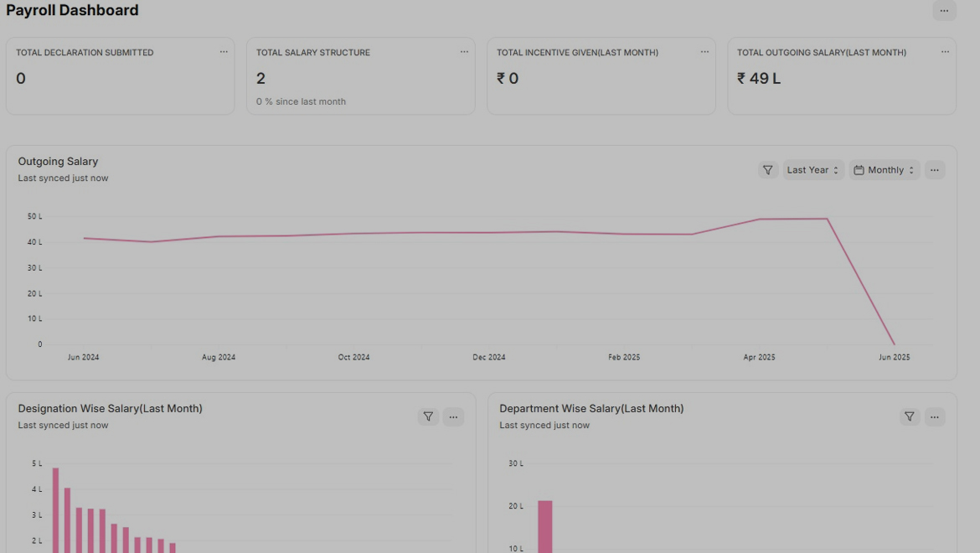Open Total Incentive Given card menu
The width and height of the screenshot is (980, 553).
point(704,52)
